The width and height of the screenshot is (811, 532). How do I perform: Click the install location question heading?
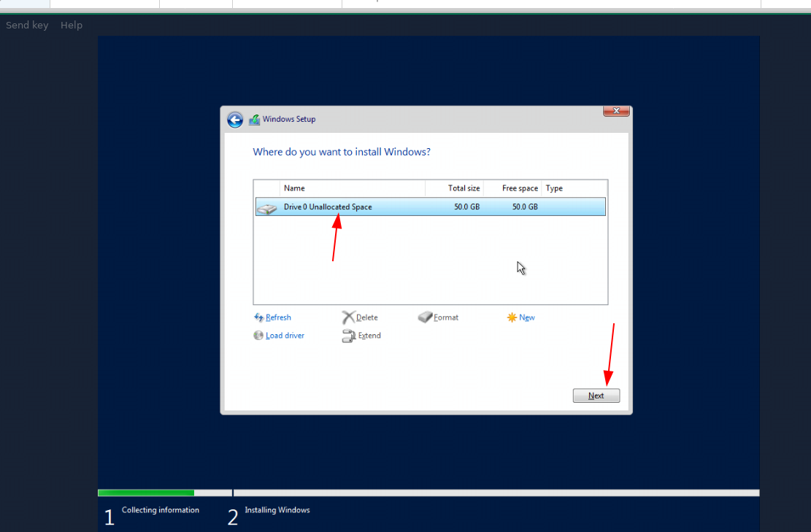(342, 152)
